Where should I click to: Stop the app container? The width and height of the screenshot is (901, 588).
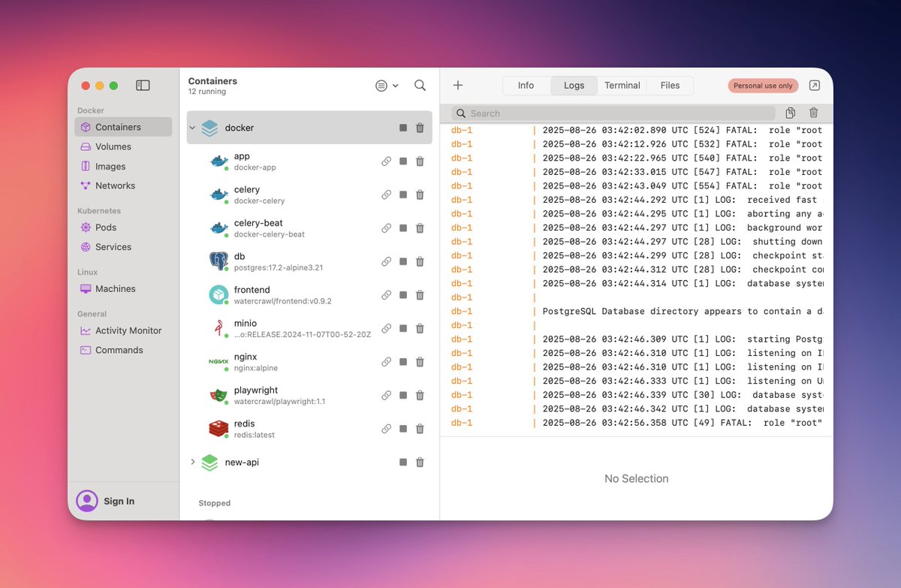403,161
